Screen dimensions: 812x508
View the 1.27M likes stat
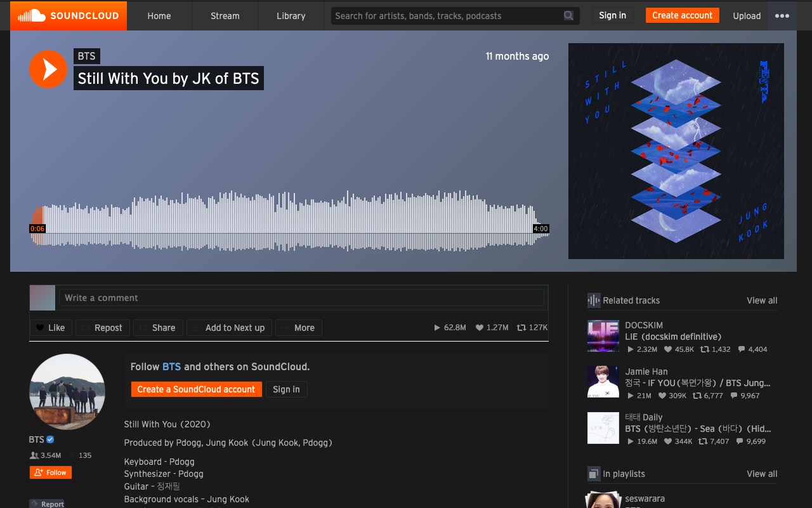(492, 328)
